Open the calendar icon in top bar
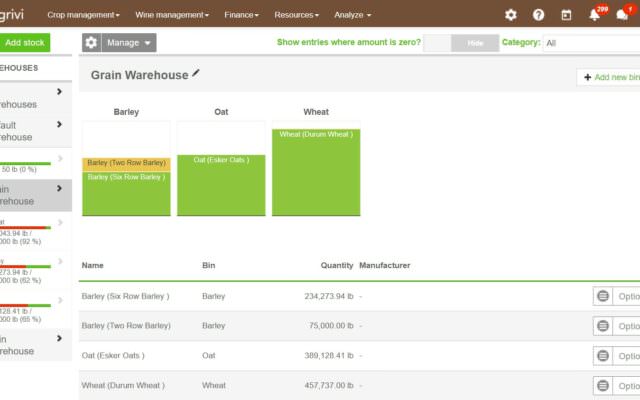This screenshot has height=400, width=640. click(x=566, y=15)
